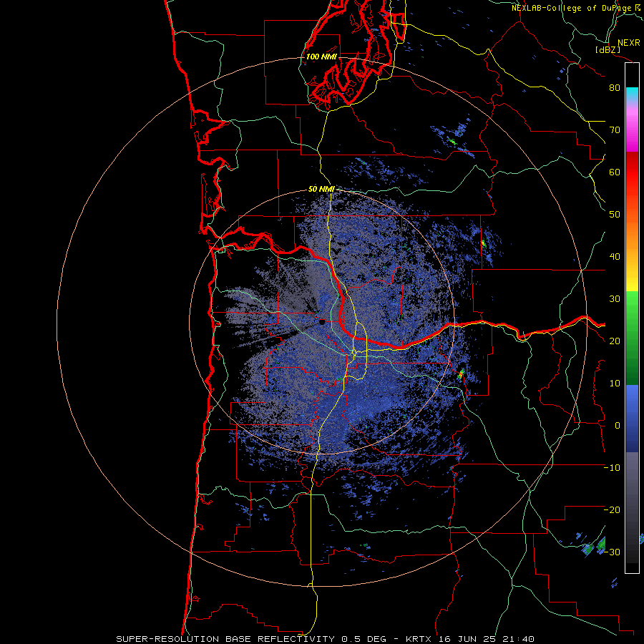644x644 pixels.
Task: Select the positive 10 value on the dBZ scale
Action: point(615,384)
